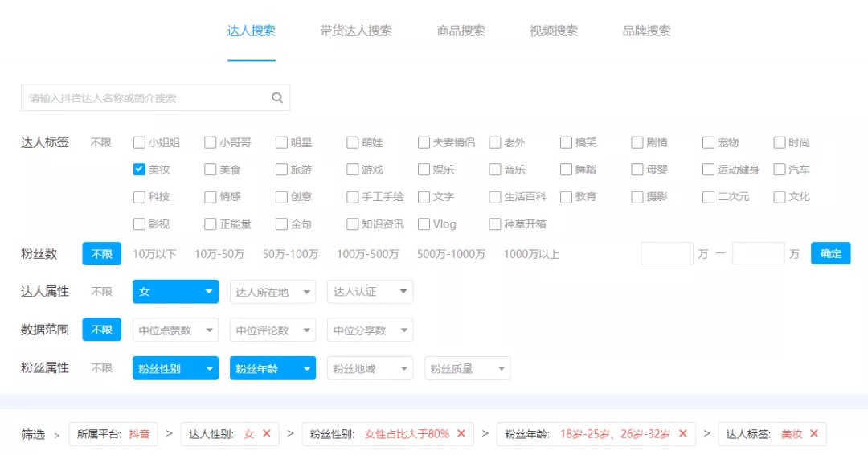This screenshot has height=455, width=868.
Task: Expand the 粉丝地域 dropdown
Action: [371, 369]
